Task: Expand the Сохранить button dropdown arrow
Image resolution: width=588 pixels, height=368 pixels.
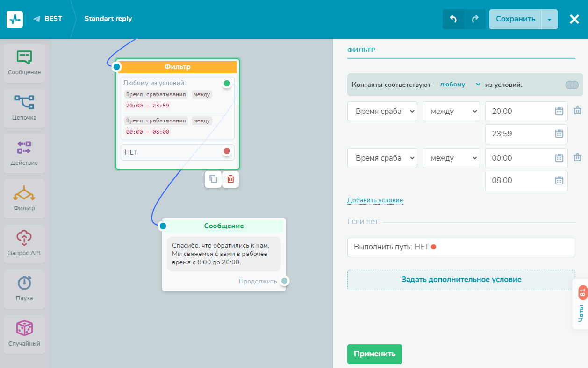Action: click(x=549, y=20)
